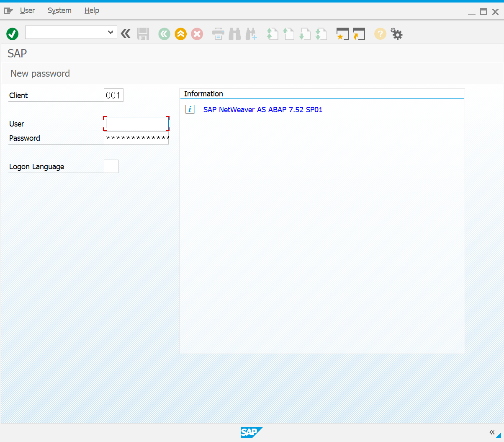Click the SAP logo in status bar
Image resolution: width=504 pixels, height=442 pixels.
252,432
